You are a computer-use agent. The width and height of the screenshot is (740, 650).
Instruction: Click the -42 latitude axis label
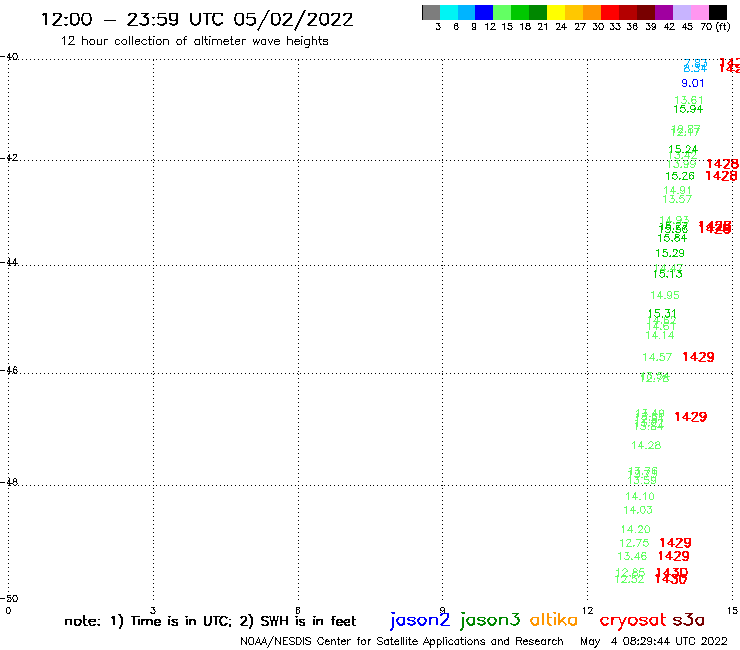9,157
